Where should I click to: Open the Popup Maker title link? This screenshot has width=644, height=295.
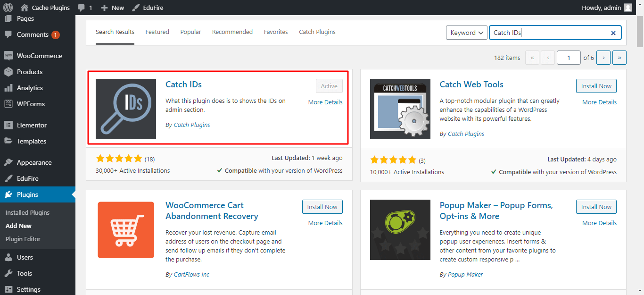496,211
